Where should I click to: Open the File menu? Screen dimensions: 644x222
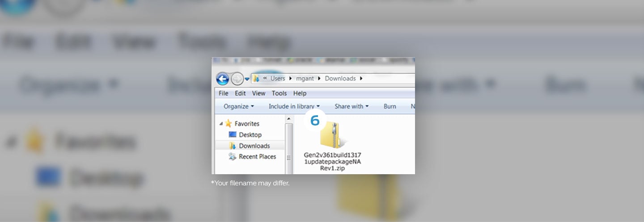[224, 93]
